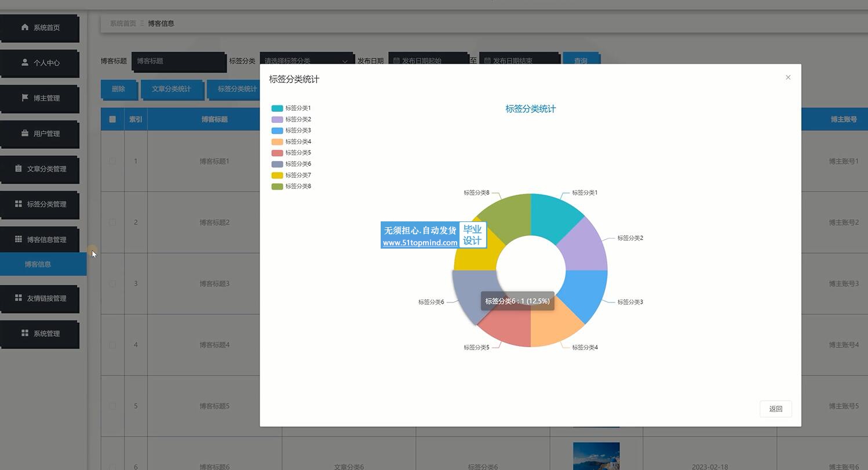Click the 系统首页 breadcrumb link
This screenshot has width=868, height=470.
[x=123, y=23]
